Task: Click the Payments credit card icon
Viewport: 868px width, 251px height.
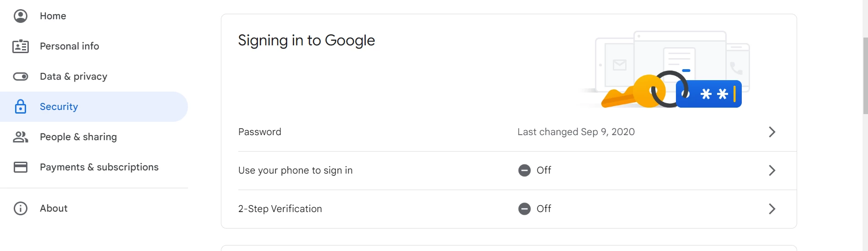Action: [x=21, y=167]
